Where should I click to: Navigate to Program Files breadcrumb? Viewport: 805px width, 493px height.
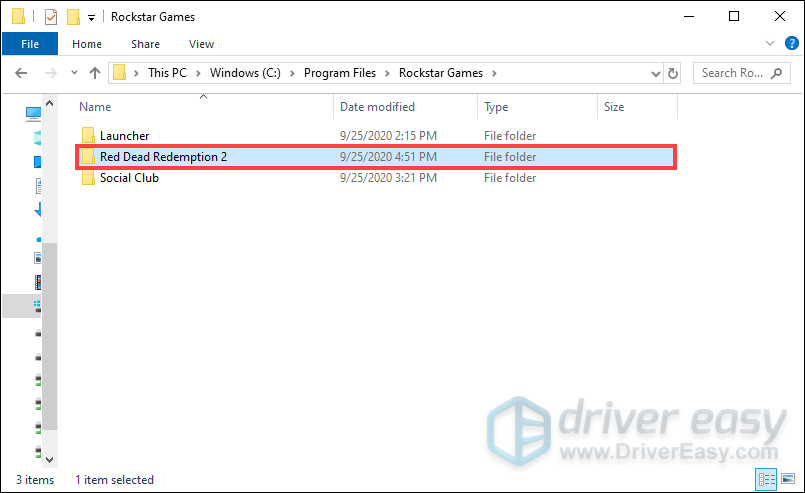(340, 73)
